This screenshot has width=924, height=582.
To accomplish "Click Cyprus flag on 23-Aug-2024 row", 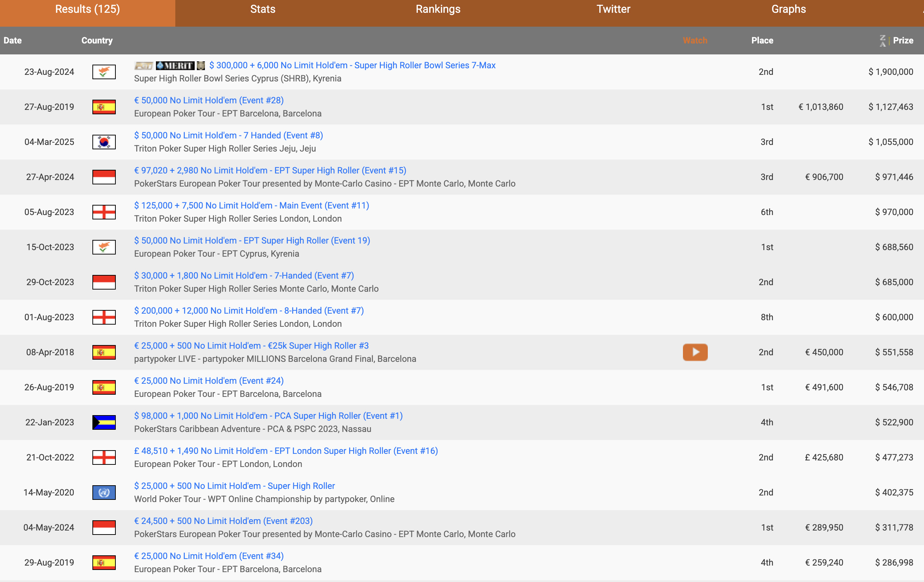I will [104, 72].
